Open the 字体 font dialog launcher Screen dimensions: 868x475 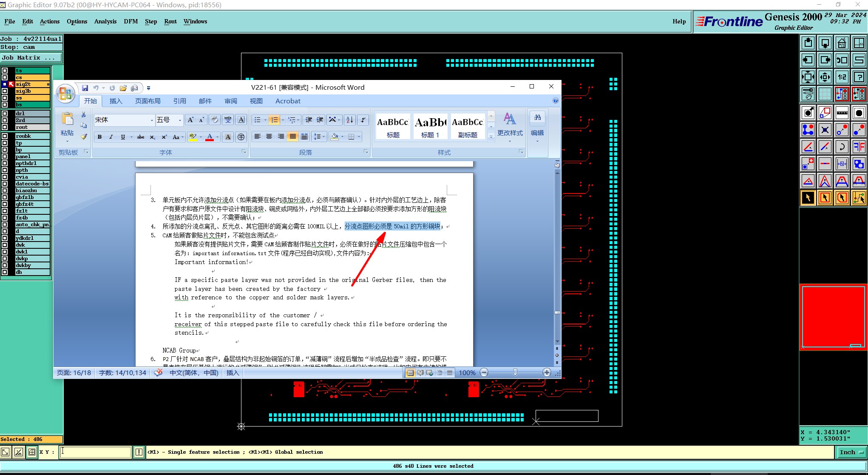pos(244,151)
